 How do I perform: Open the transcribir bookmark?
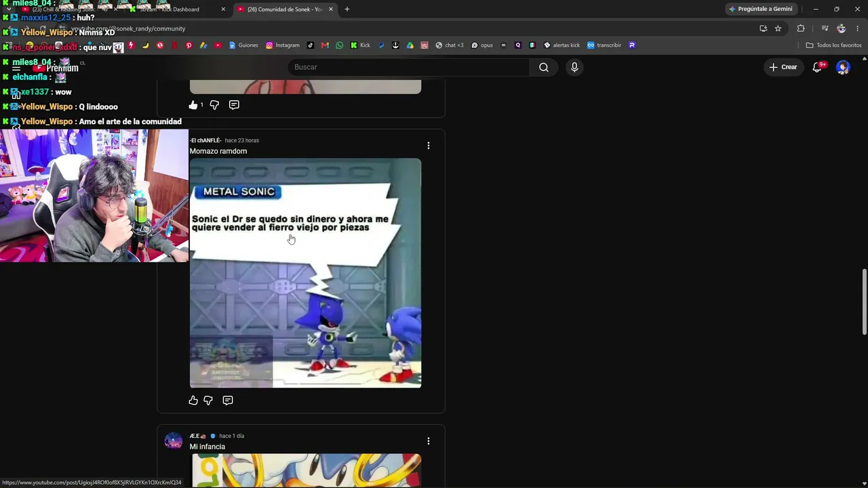click(604, 45)
